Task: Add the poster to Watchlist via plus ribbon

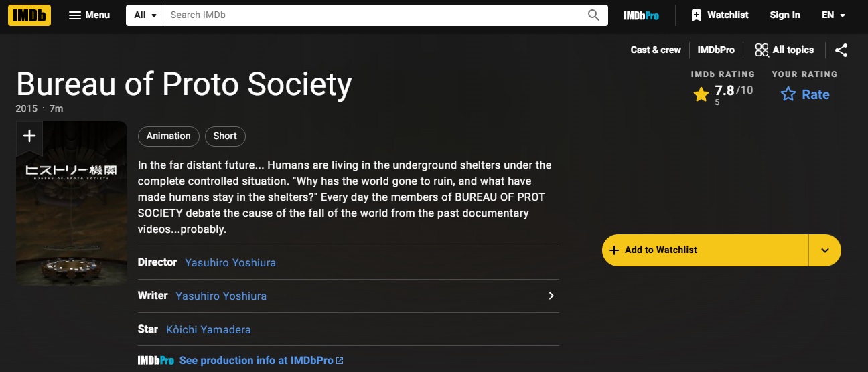Action: click(x=29, y=136)
